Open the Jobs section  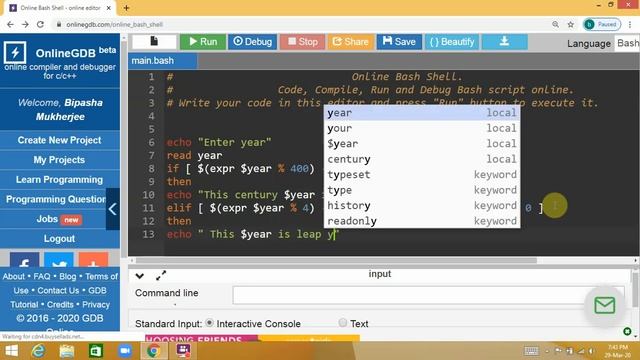53,219
